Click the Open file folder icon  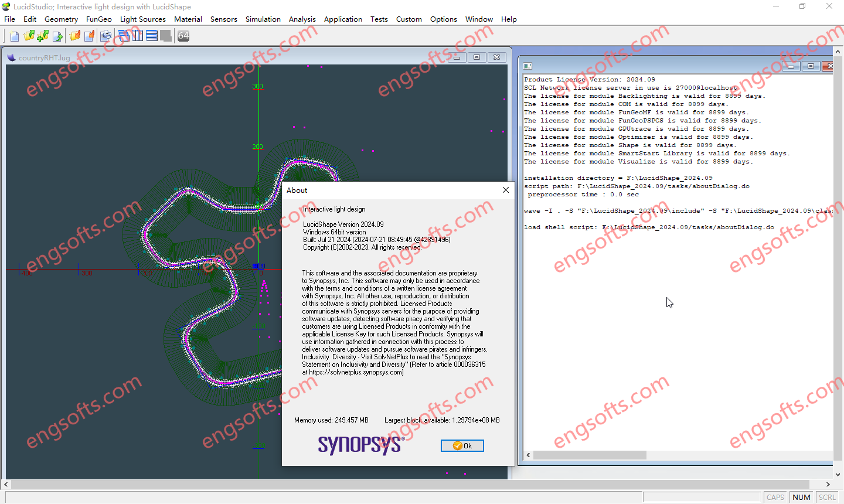(29, 36)
